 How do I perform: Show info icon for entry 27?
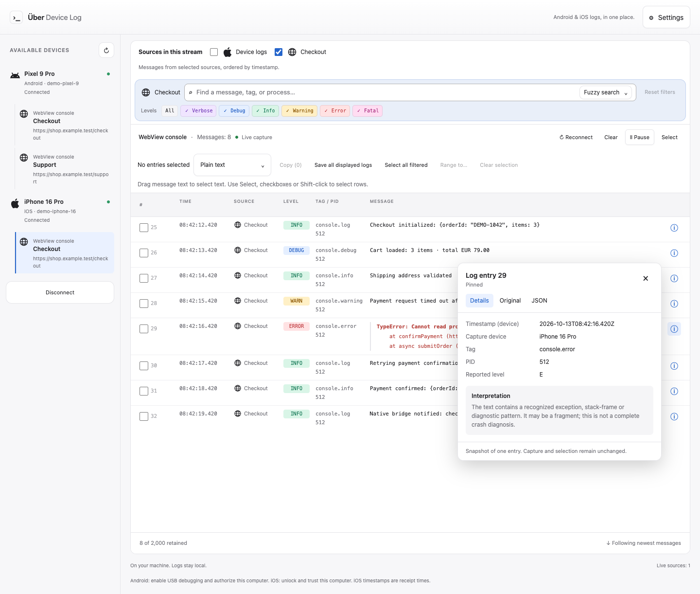click(x=674, y=278)
